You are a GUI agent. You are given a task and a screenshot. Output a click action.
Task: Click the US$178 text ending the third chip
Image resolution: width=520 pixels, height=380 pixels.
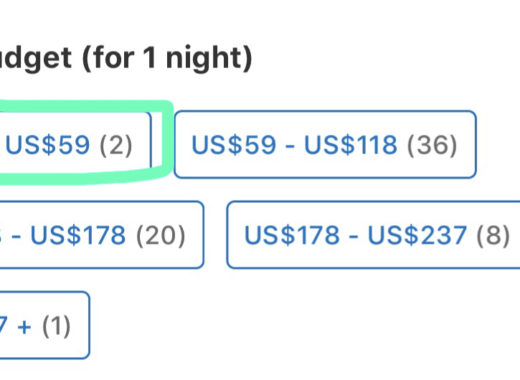tap(78, 235)
